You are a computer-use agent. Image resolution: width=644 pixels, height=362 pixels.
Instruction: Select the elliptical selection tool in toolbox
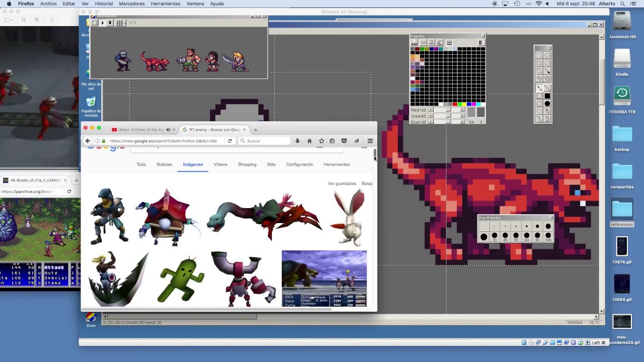547,55
